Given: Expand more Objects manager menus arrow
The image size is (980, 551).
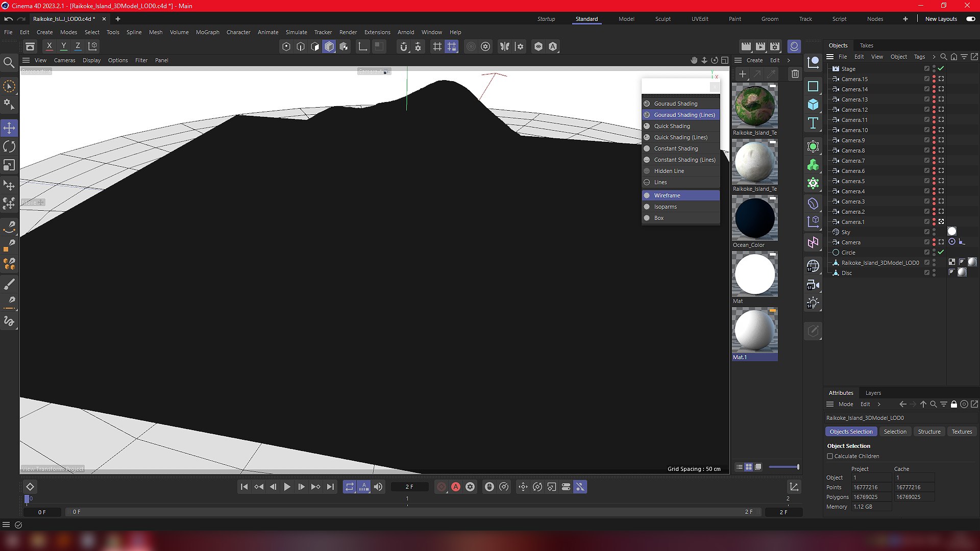Looking at the screenshot, I should coord(934,57).
